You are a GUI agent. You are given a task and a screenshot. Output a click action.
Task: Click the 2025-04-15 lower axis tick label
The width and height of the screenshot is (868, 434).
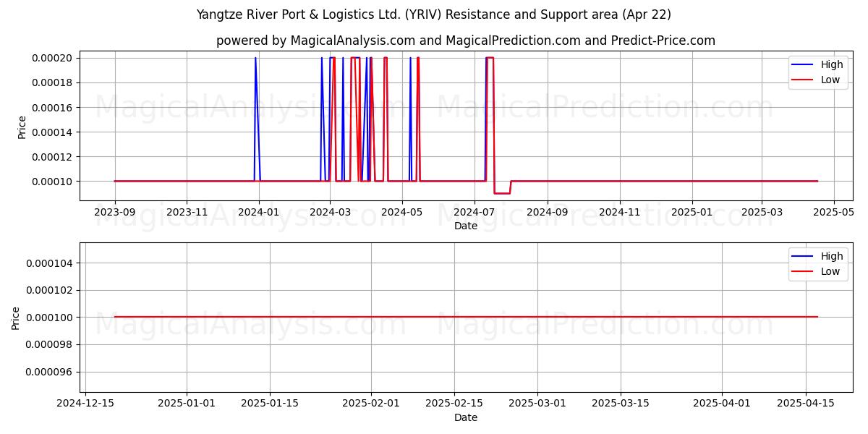806,404
